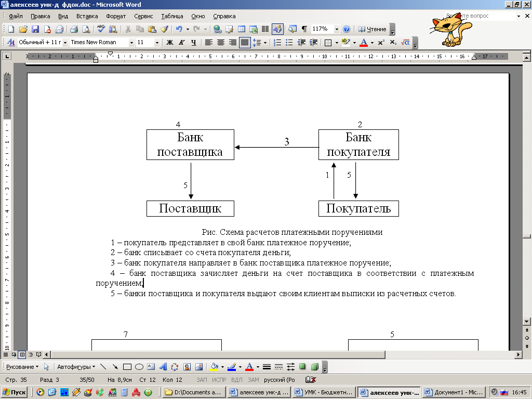Insert a hyperlink with the globe icon

[217, 29]
